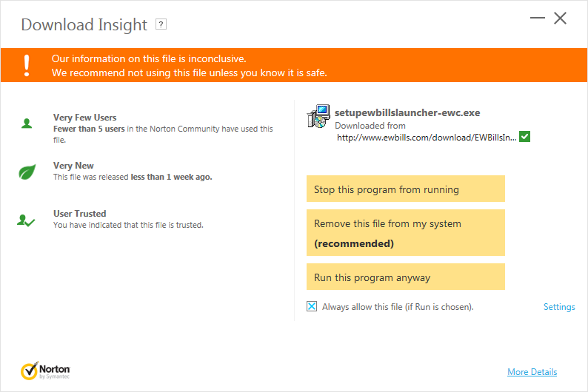Click the Very Few Users person icon
This screenshot has height=392, width=588.
(27, 124)
